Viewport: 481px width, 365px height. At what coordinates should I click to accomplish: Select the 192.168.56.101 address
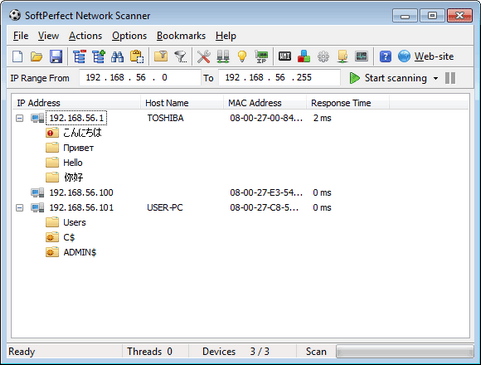[x=81, y=208]
